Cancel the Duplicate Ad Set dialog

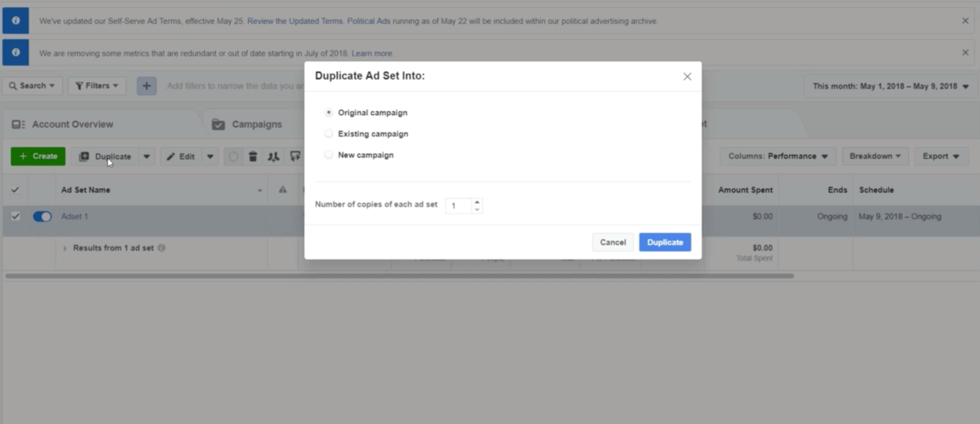coord(612,242)
